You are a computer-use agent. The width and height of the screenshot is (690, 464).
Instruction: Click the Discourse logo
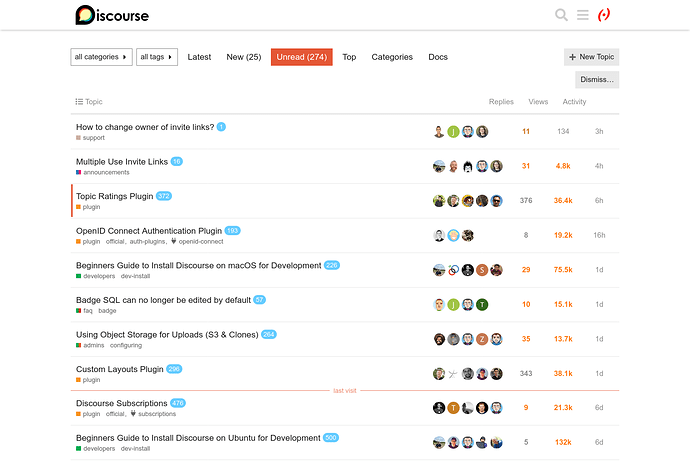112,15
